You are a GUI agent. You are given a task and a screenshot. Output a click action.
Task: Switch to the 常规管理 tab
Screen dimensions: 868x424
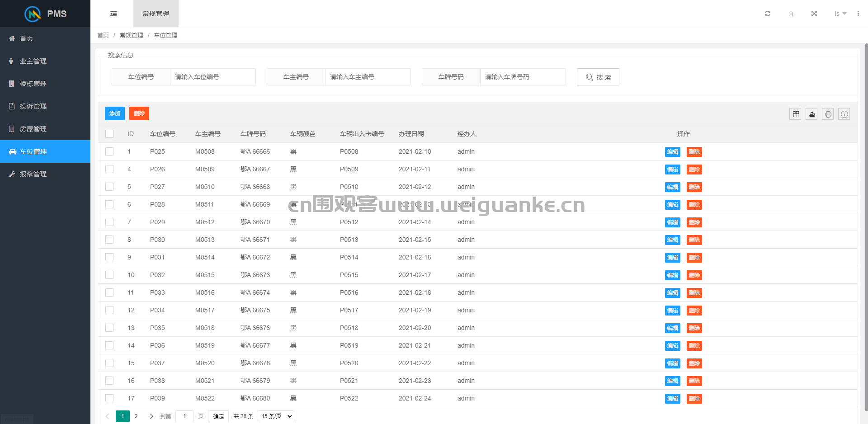point(156,14)
